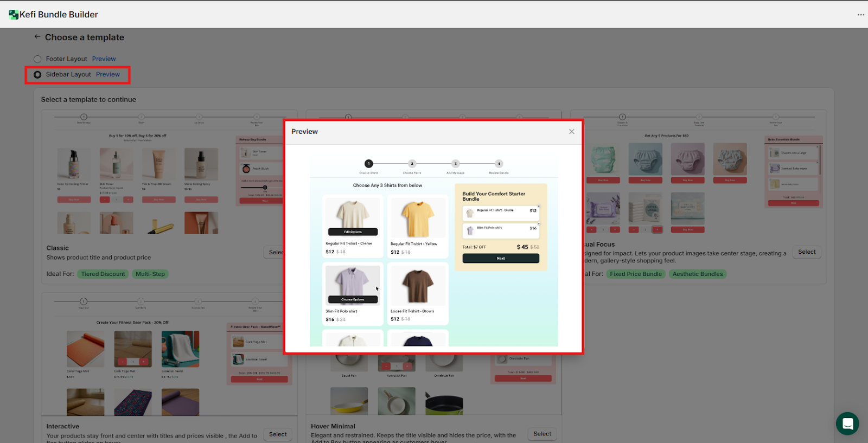Screen dimensions: 868x443
Task: Click step 2 circle Choose Pants
Action: tap(412, 164)
